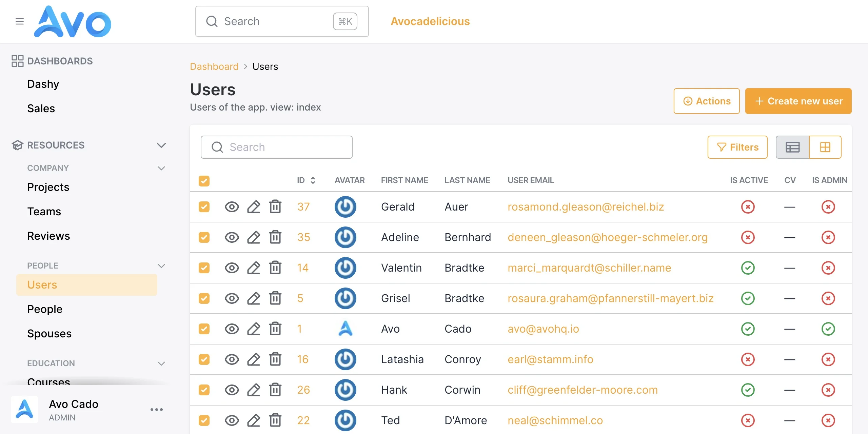View Gerald Auer's record with eye icon
The height and width of the screenshot is (434, 868).
click(232, 207)
